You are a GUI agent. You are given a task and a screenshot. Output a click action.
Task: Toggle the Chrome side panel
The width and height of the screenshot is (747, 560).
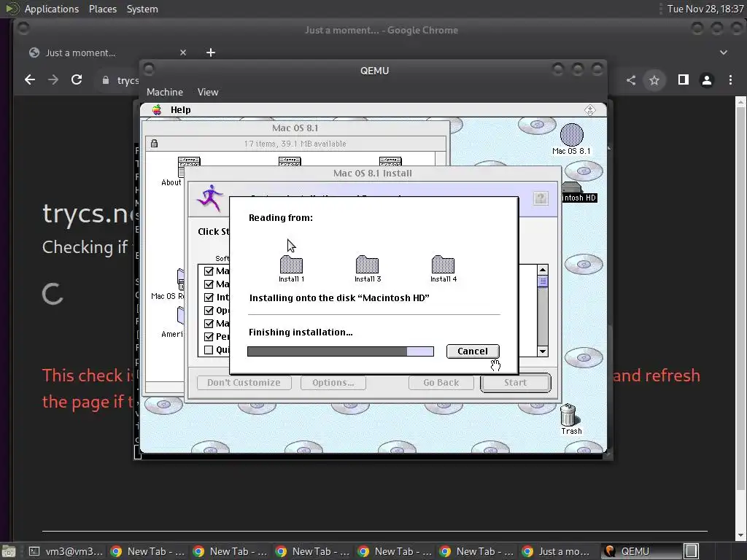click(x=683, y=80)
